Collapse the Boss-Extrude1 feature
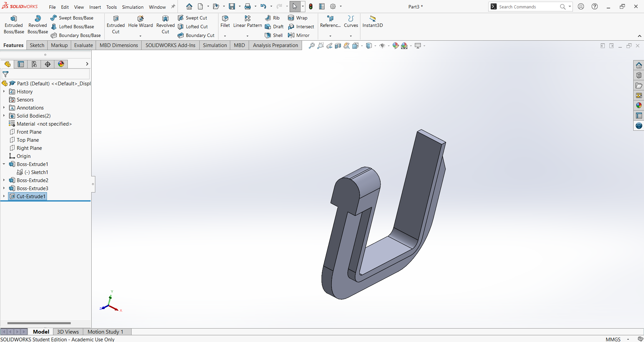Image resolution: width=644 pixels, height=342 pixels. (4, 164)
